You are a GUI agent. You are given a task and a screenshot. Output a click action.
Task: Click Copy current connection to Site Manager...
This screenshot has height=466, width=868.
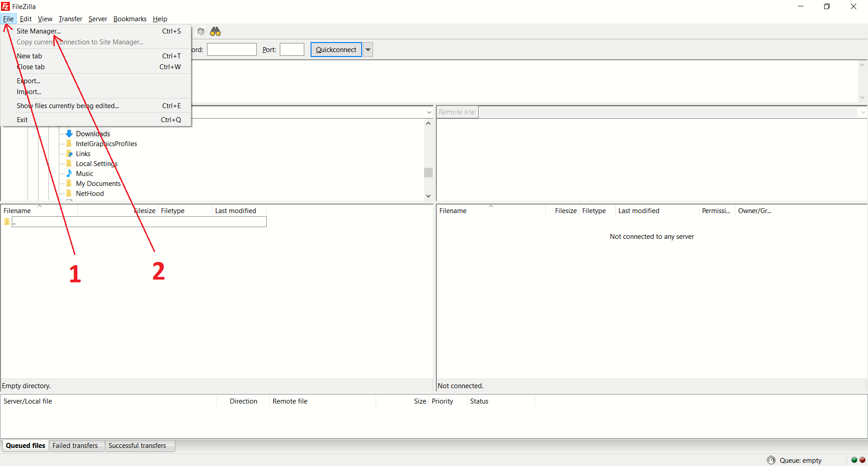96,42
